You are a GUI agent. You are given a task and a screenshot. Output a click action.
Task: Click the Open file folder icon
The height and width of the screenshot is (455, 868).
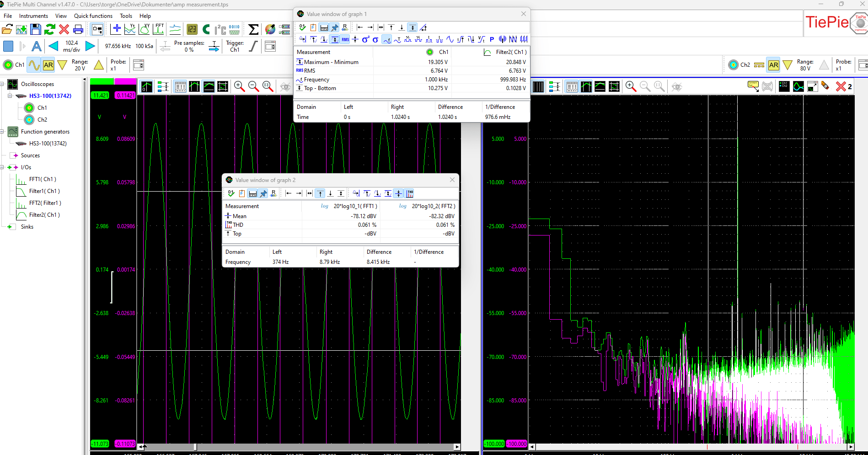tap(7, 30)
